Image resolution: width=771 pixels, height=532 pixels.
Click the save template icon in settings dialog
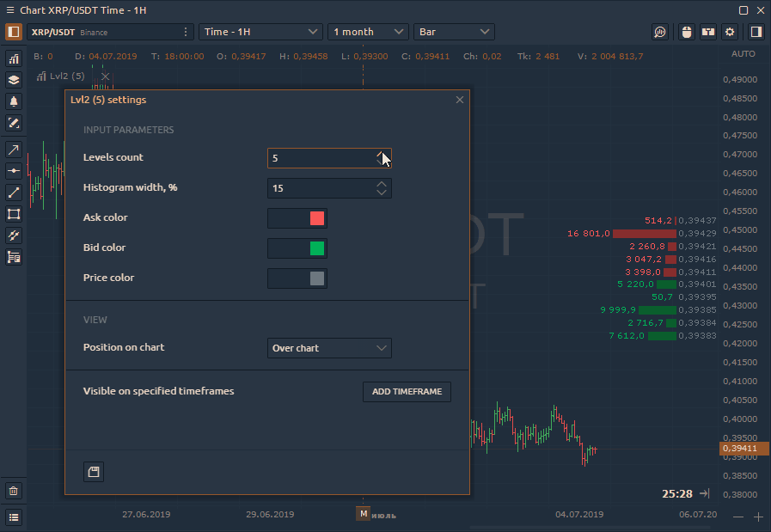point(94,472)
